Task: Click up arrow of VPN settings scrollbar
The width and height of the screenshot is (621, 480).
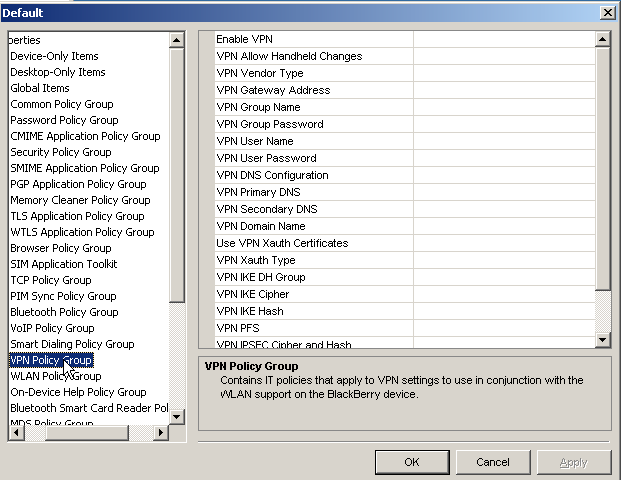Action: click(x=602, y=39)
